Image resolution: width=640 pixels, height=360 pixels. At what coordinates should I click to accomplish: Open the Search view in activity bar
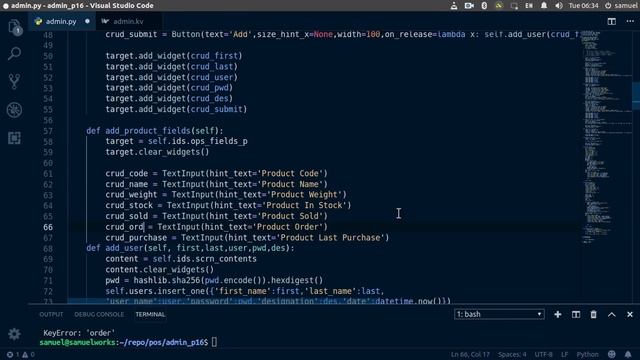pos(14,53)
